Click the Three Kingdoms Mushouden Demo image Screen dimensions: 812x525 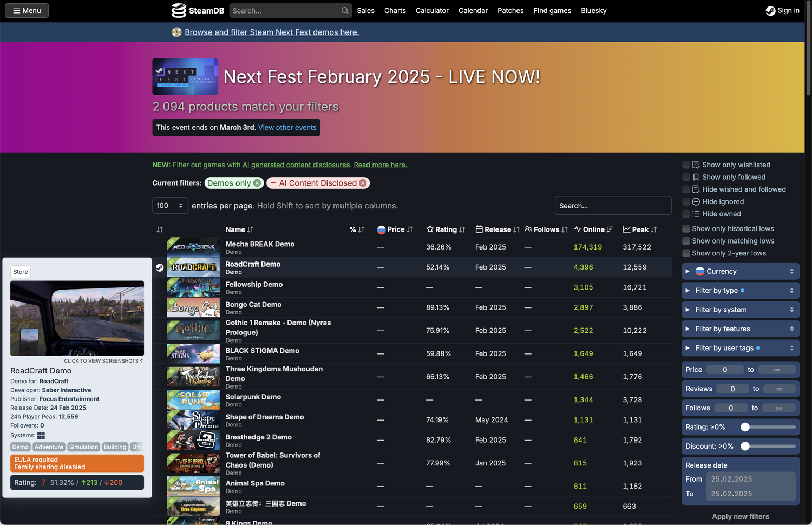click(x=193, y=377)
